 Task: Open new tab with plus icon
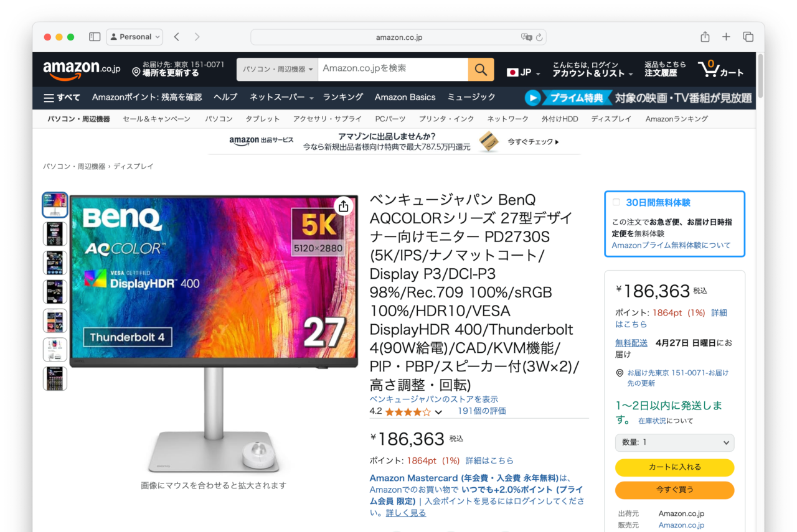pyautogui.click(x=726, y=37)
